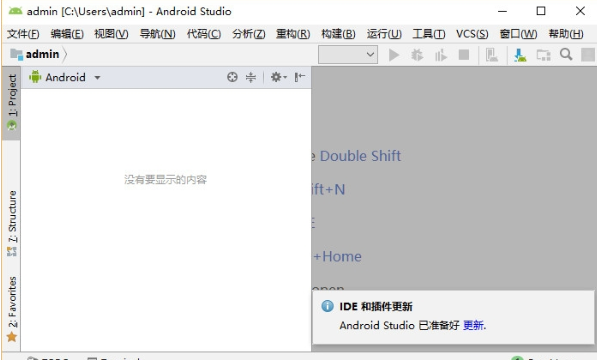597x360 pixels.
Task: Click the Stop square icon
Action: [x=464, y=55]
